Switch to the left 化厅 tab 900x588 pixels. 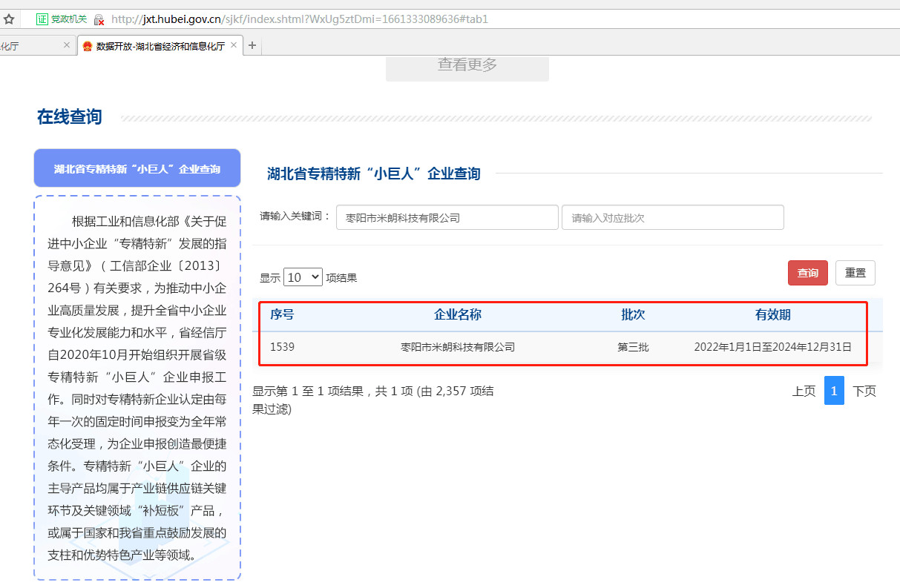pos(22,46)
